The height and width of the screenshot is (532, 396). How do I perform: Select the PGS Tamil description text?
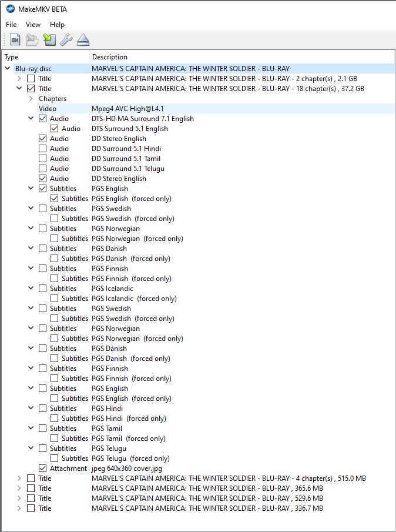click(x=107, y=429)
